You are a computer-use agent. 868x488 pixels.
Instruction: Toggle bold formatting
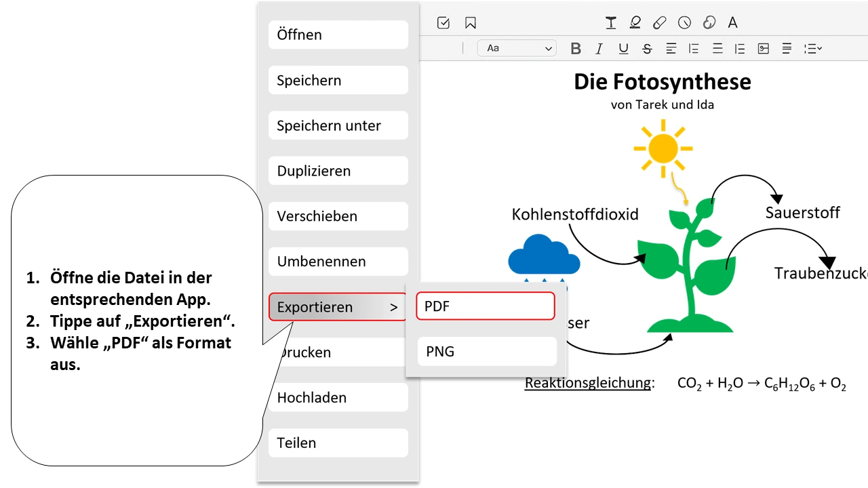pyautogui.click(x=576, y=49)
